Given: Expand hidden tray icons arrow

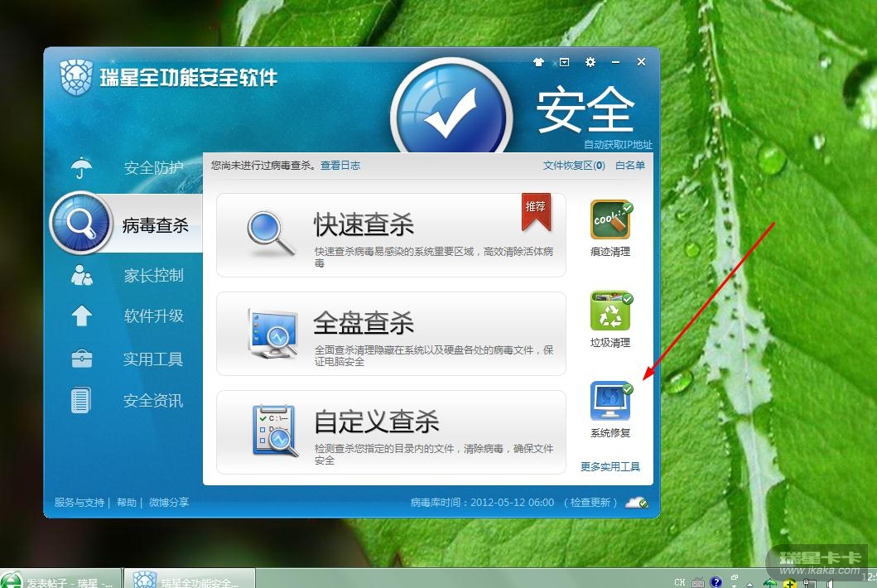Looking at the screenshot, I should pos(750,584).
